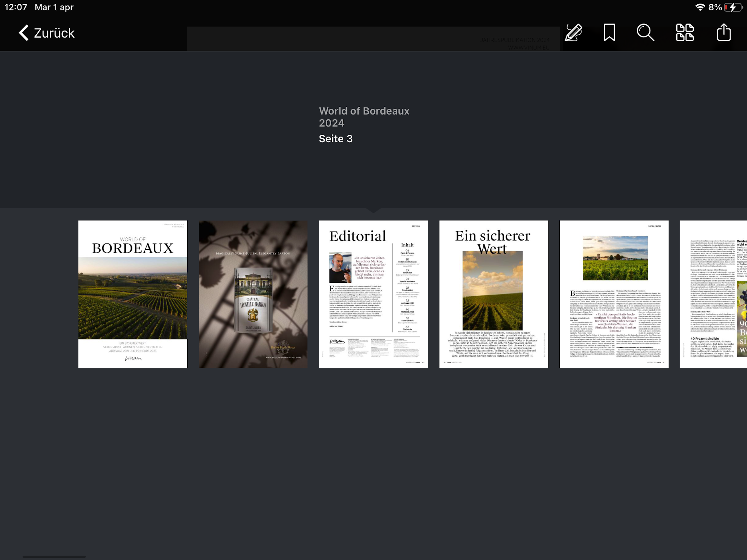Open the Editorial page thumbnail
This screenshot has height=560, width=747.
[x=373, y=294]
